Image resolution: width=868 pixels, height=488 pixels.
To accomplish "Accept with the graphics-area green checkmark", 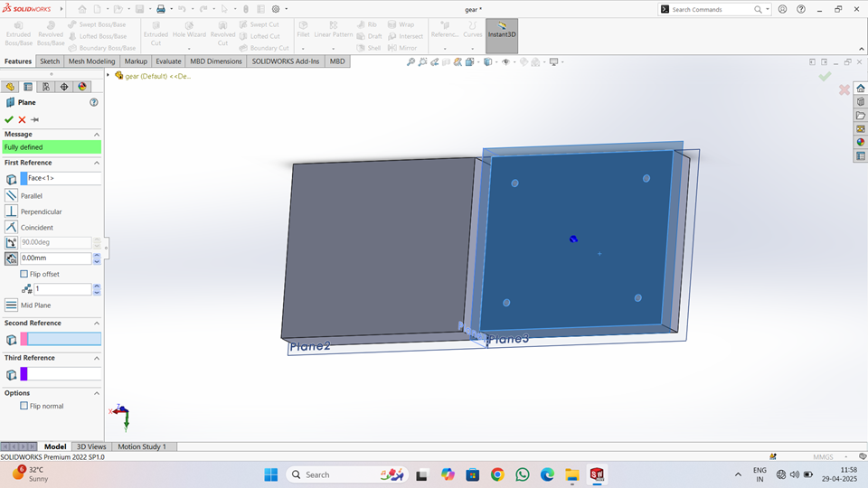I will pyautogui.click(x=825, y=76).
